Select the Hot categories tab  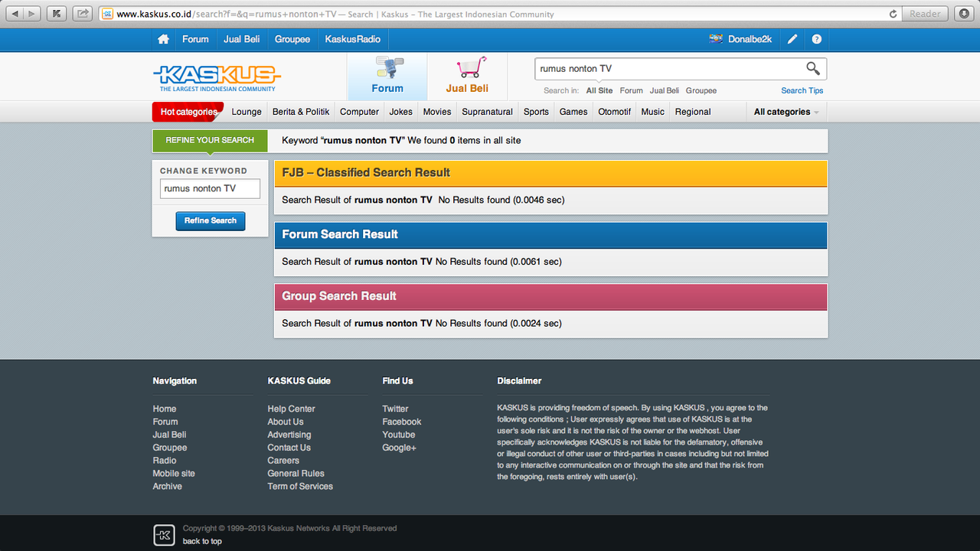tap(188, 112)
